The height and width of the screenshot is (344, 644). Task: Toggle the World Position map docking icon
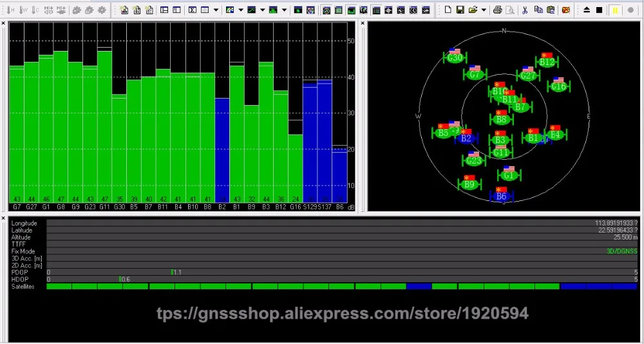[363, 10]
